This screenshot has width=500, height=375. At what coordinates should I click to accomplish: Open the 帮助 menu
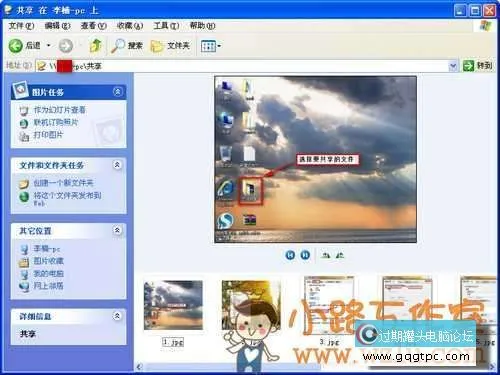click(x=202, y=26)
